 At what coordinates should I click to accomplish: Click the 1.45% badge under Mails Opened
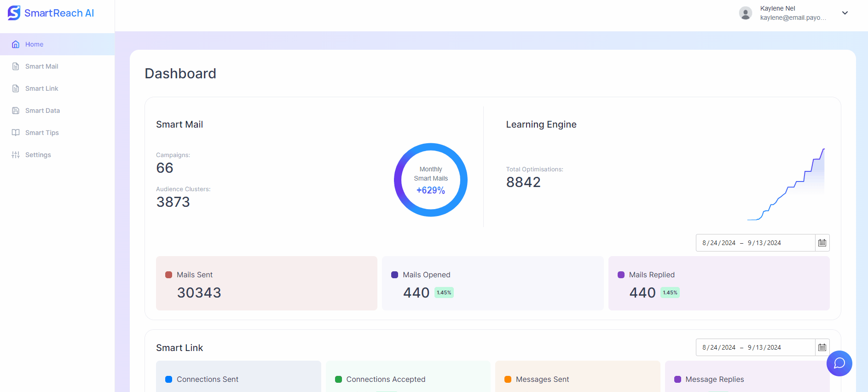444,293
